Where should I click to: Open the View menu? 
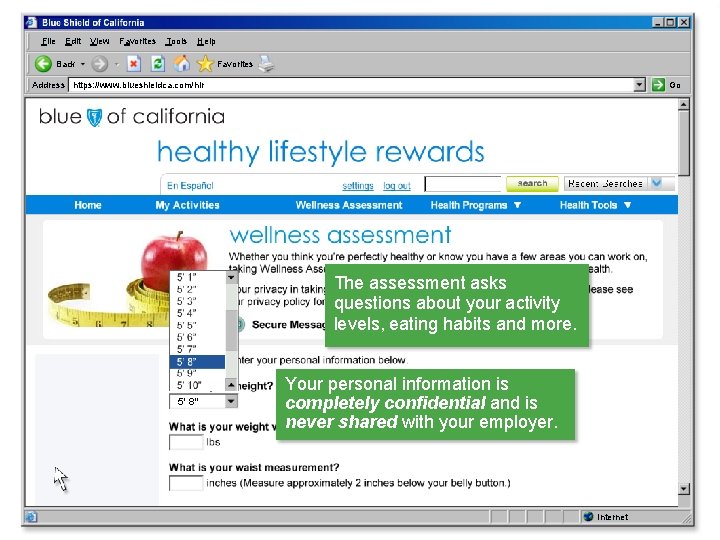coord(99,41)
